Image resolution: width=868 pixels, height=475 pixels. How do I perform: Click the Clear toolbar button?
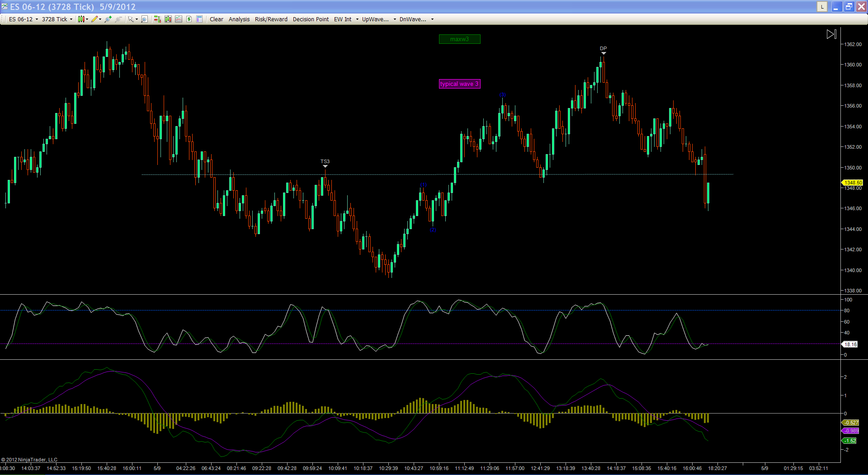click(x=217, y=19)
